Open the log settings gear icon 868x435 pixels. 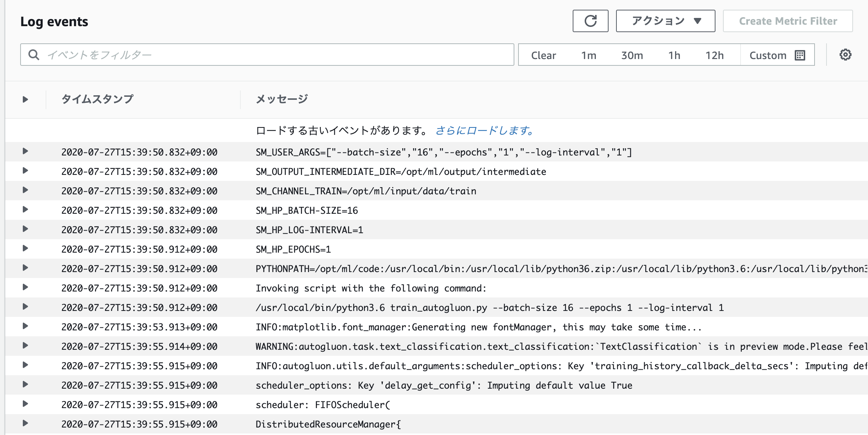click(x=845, y=55)
